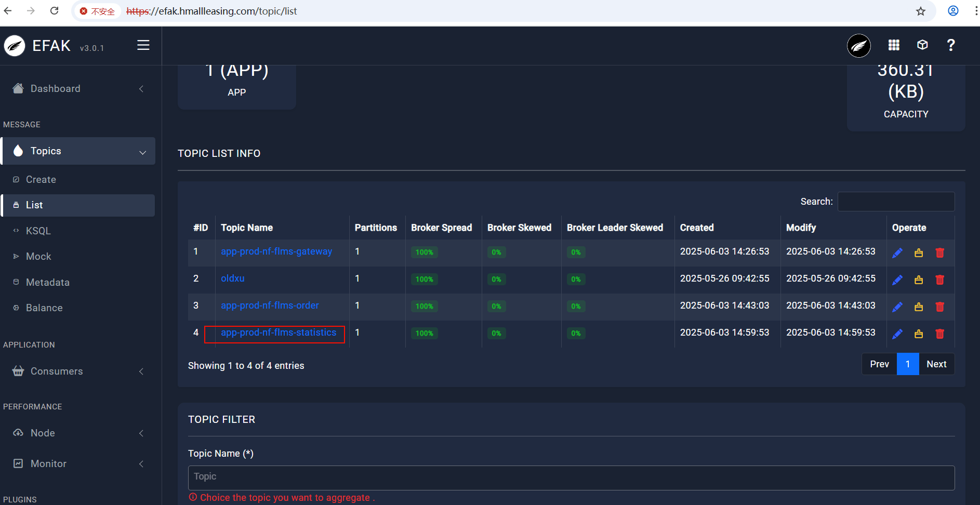Delete the oldxu topic using trash icon
Viewport: 980px width, 505px height.
[x=939, y=280]
